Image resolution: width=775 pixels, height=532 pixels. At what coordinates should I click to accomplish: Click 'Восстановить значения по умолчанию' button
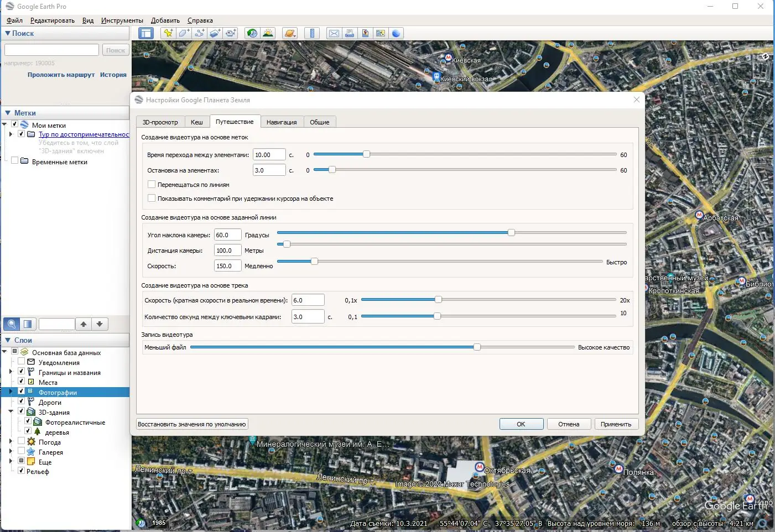pos(192,424)
